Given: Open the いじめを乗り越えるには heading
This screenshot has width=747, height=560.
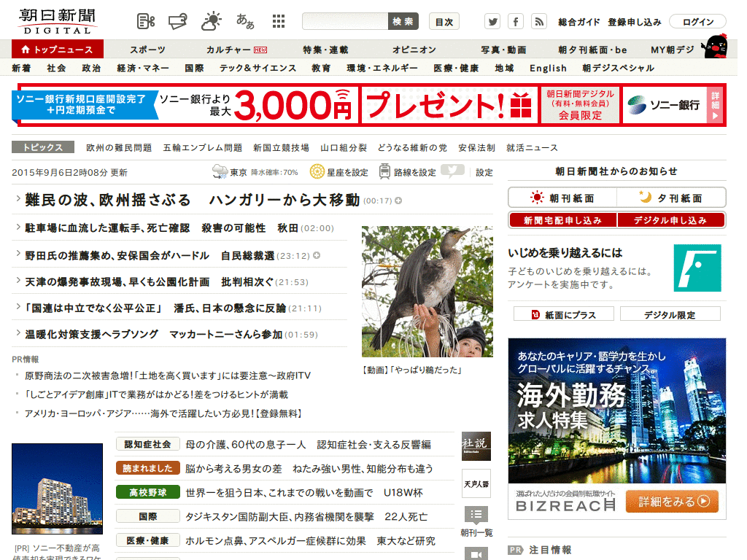Looking at the screenshot, I should click(565, 252).
